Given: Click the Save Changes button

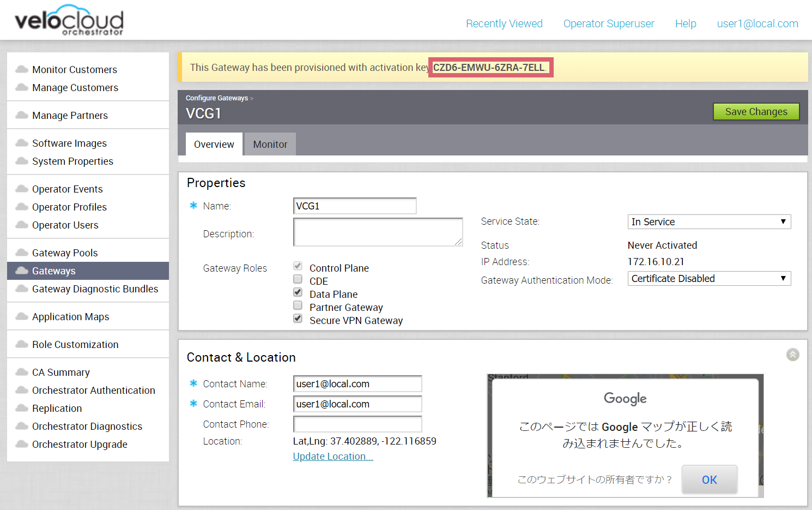Looking at the screenshot, I should (756, 112).
